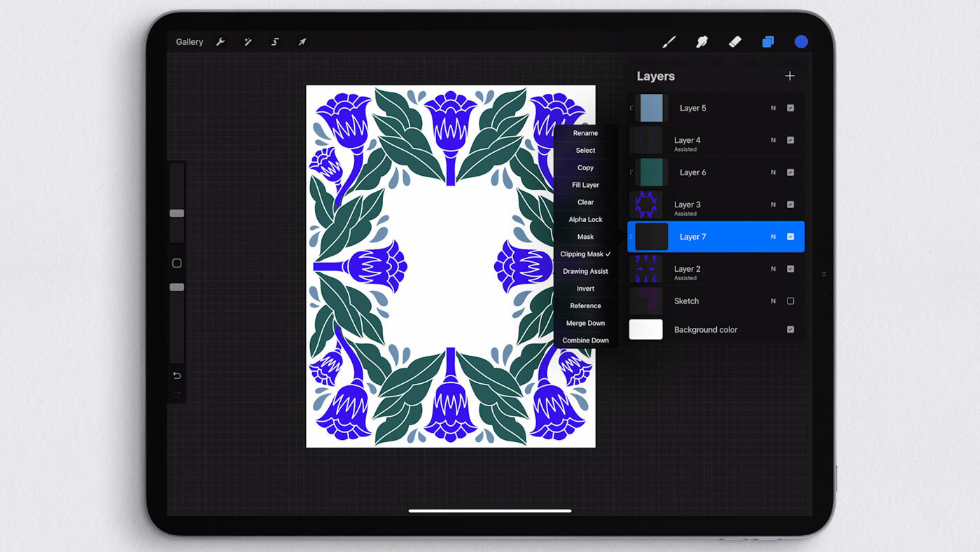Return to the Gallery
Viewport: 980px width, 552px height.
pos(189,42)
